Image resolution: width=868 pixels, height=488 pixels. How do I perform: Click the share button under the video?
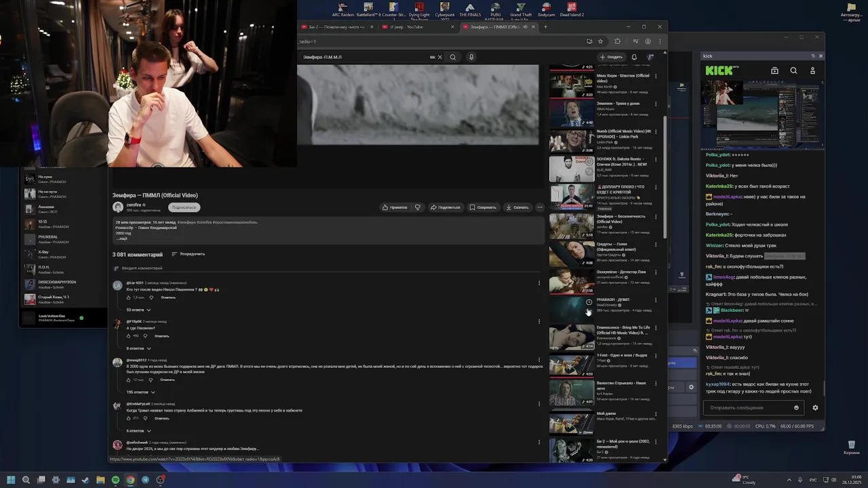coord(446,207)
